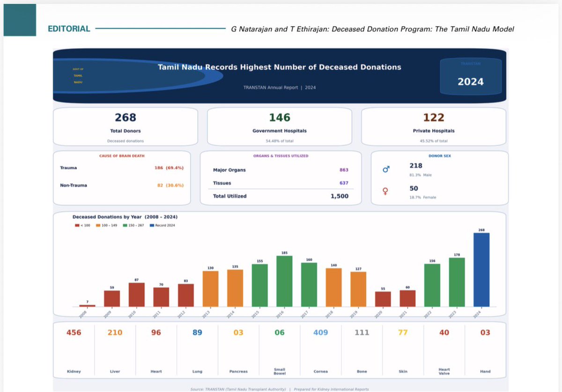Click the 2022 bar showing 156
The width and height of the screenshot is (562, 392).
[x=432, y=285]
